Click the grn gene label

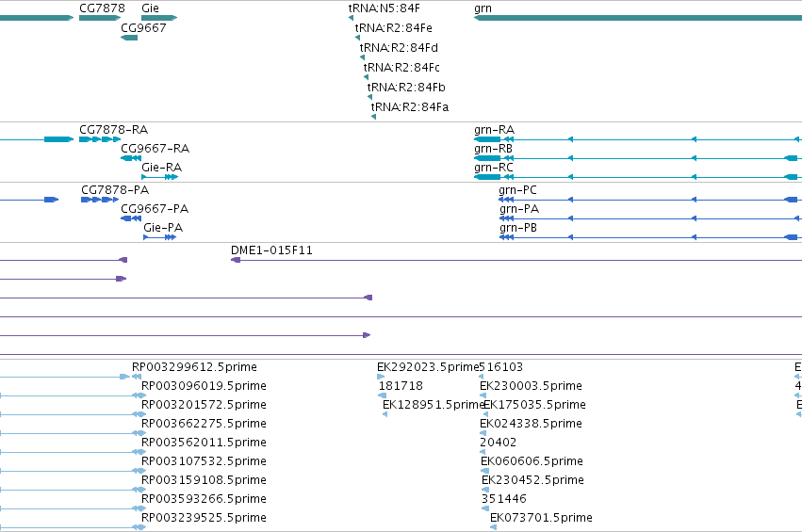(483, 8)
